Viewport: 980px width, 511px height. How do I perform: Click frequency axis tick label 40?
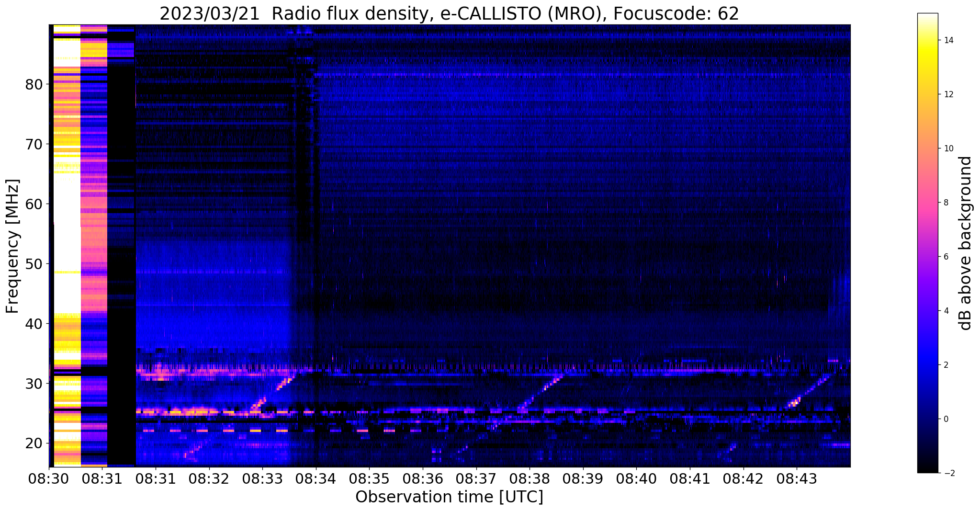point(34,323)
